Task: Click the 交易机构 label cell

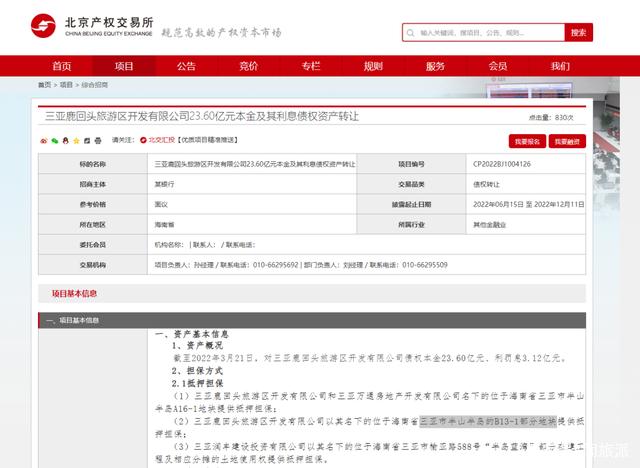Action: [x=93, y=265]
